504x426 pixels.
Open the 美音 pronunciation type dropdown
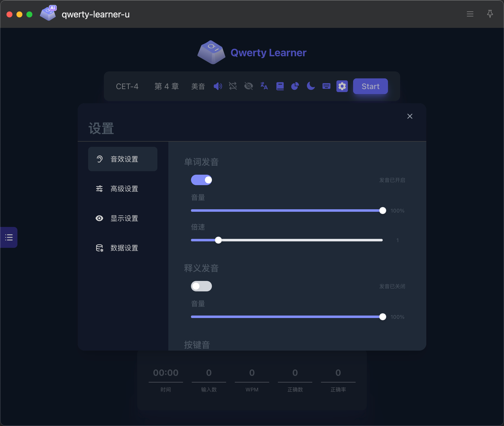coord(198,86)
